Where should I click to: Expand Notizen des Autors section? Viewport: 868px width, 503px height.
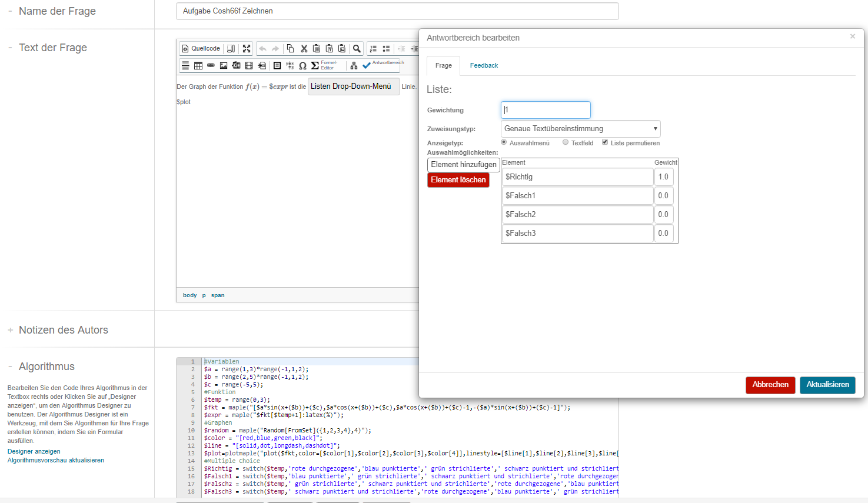[10, 330]
